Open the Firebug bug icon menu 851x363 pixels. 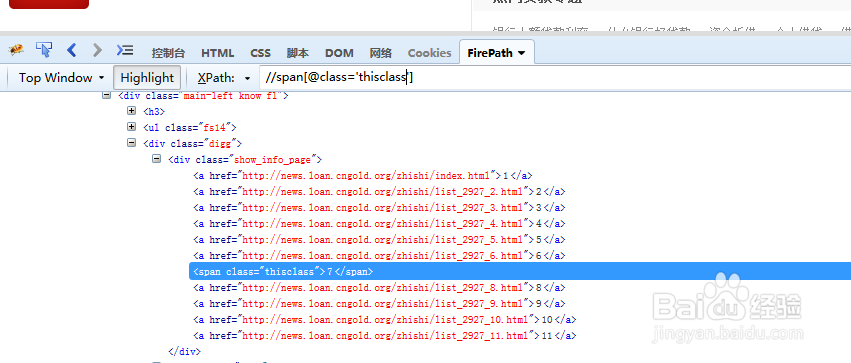(x=16, y=50)
